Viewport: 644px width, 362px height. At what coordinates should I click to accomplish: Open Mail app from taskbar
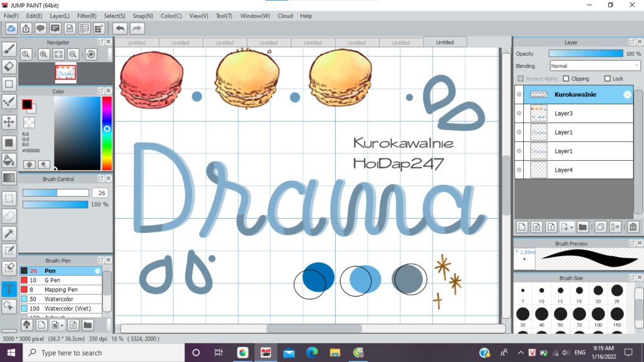pyautogui.click(x=289, y=353)
